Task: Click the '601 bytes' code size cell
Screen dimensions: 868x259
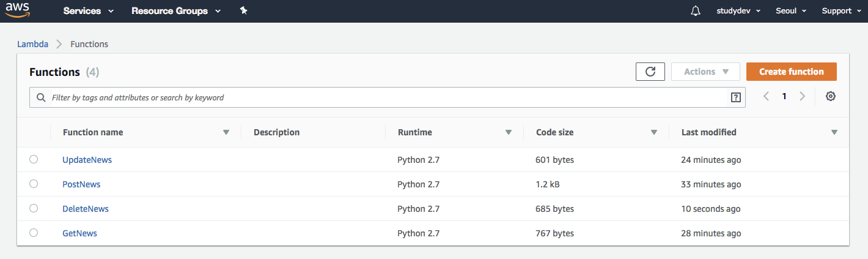Action: (554, 160)
